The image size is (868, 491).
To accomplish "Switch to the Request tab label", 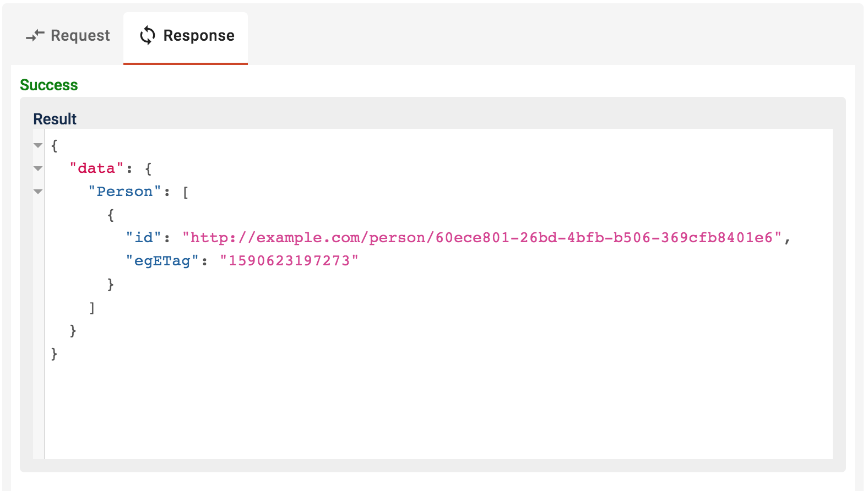I will tap(80, 36).
